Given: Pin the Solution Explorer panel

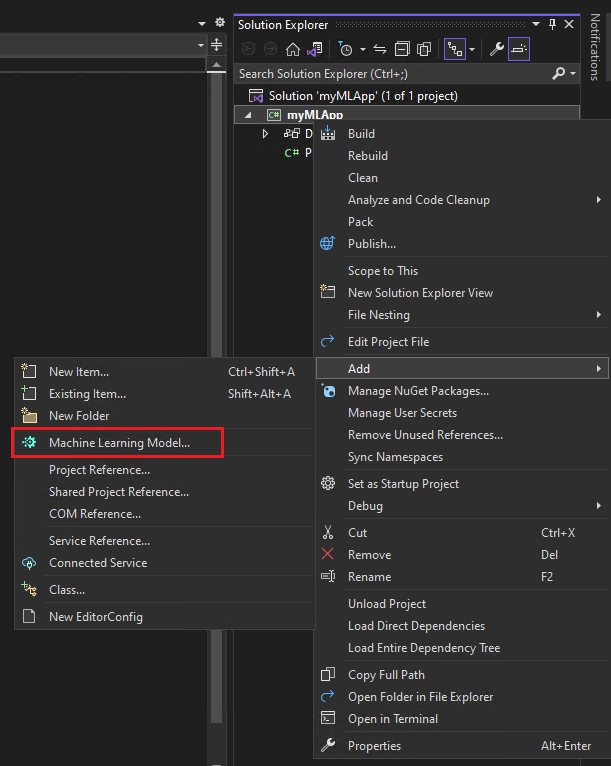Looking at the screenshot, I should coord(552,24).
